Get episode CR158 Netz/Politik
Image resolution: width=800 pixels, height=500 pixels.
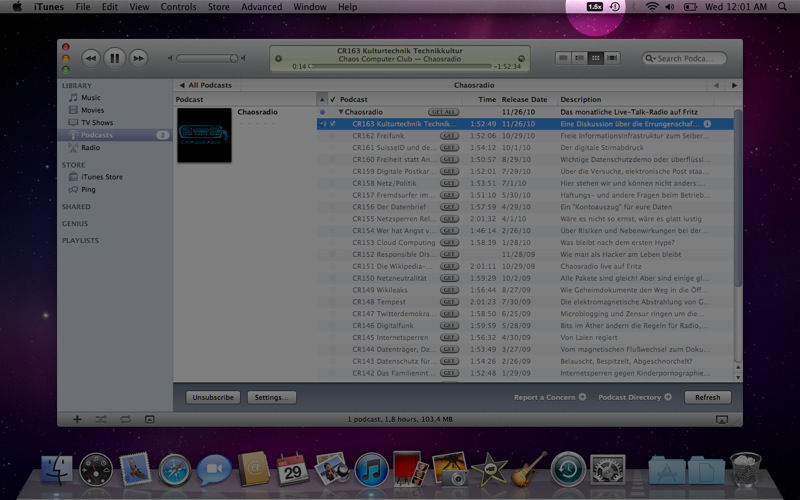point(449,183)
